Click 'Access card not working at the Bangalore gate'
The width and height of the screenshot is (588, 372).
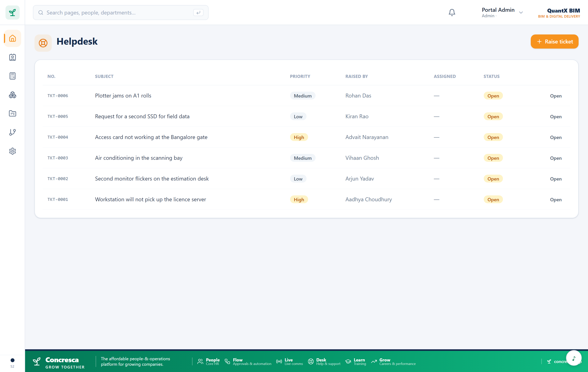(151, 137)
